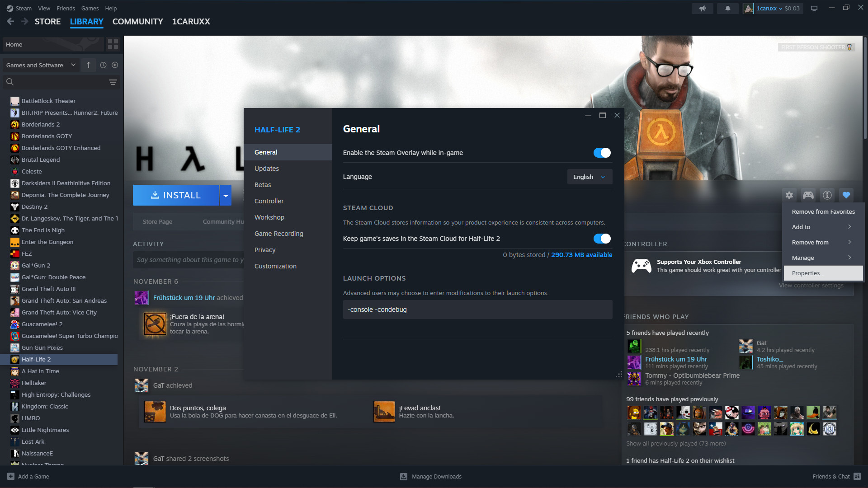868x488 pixels.
Task: Click the launch options text field
Action: [477, 310]
